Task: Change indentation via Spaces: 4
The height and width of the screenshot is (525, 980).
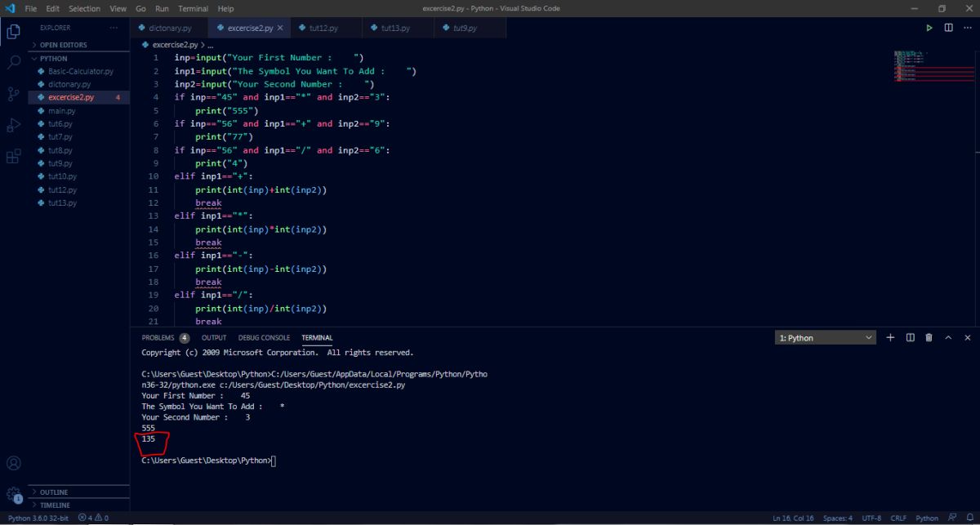Action: (838, 518)
